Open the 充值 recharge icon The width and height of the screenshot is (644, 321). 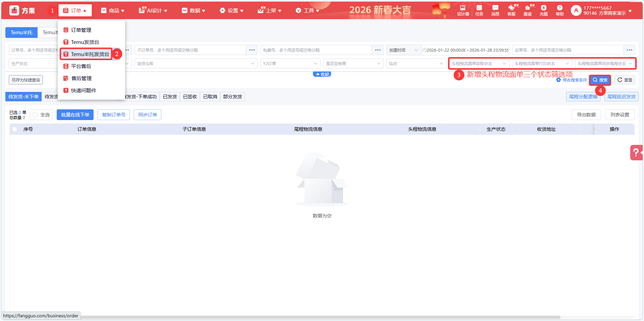[x=543, y=10]
